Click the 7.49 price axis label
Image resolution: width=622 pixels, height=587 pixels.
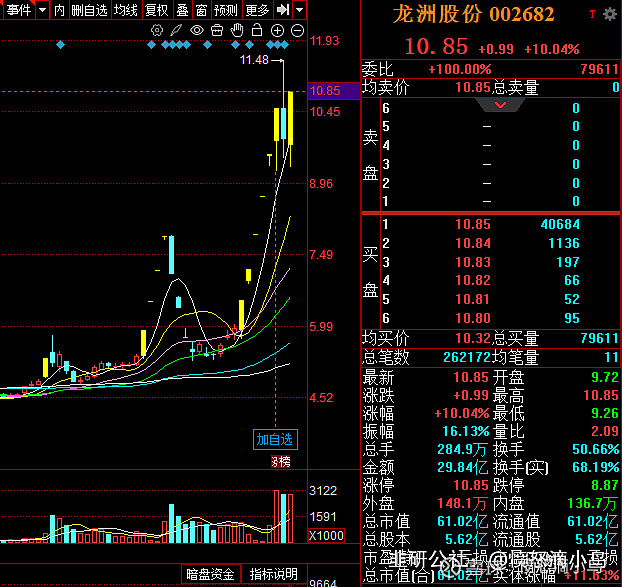(321, 255)
